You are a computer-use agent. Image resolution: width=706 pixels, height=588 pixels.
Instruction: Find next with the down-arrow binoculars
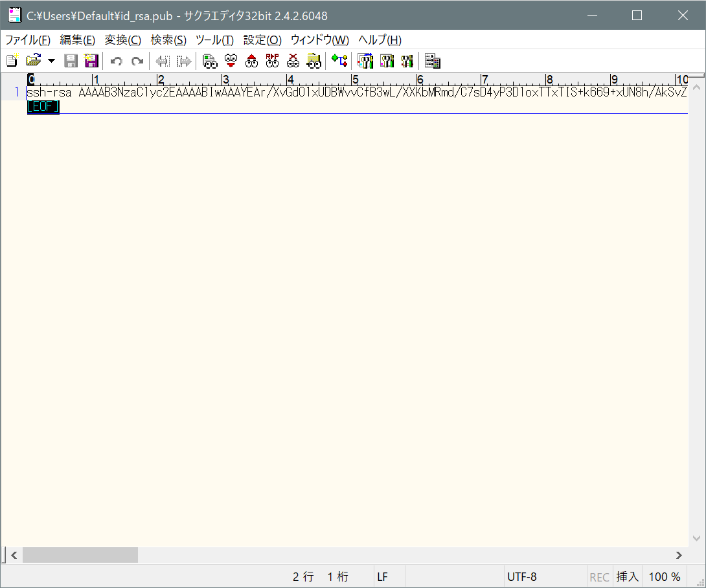click(x=231, y=61)
